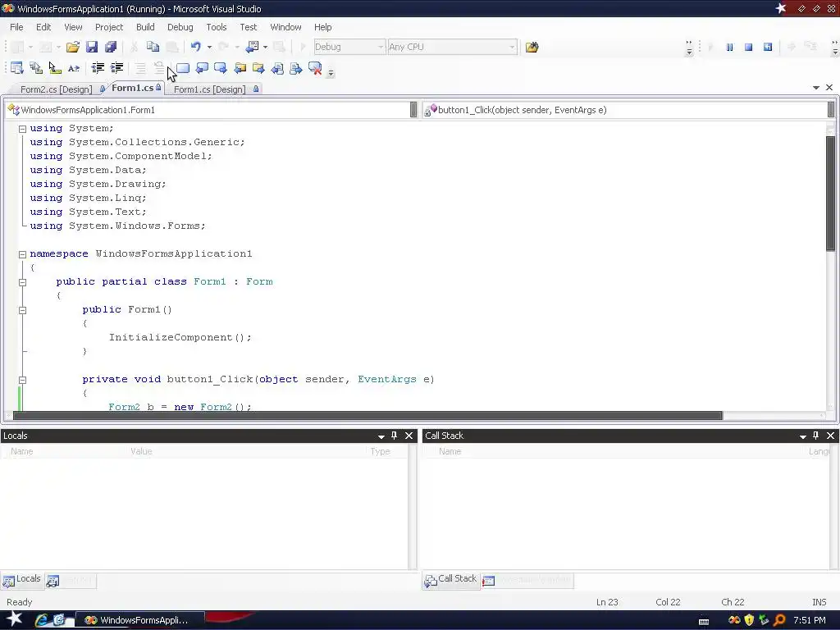Click the security shield tray icon
Viewport: 840px width, 630px height.
(749, 620)
